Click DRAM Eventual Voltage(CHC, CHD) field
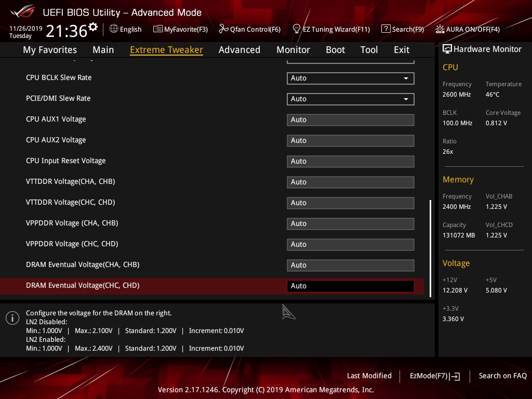 tap(351, 286)
